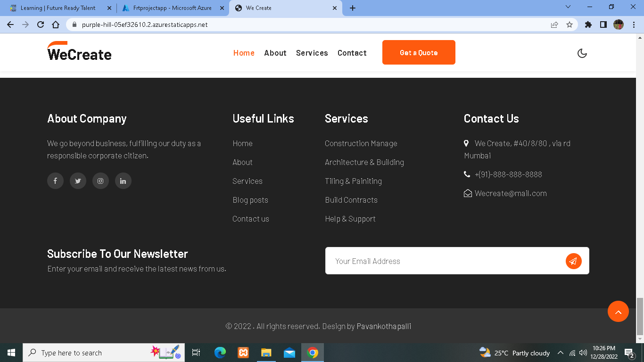Open the Chrome home page button

(x=56, y=25)
